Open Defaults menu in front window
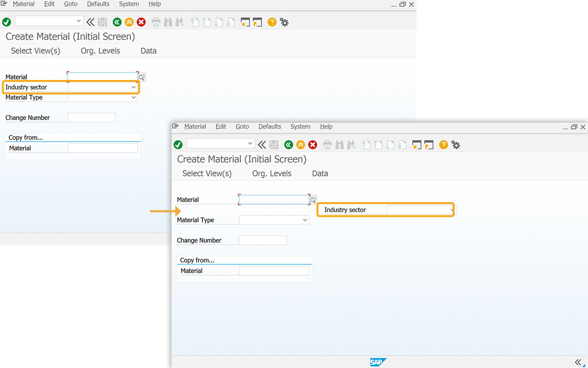This screenshot has width=588, height=368. click(269, 127)
